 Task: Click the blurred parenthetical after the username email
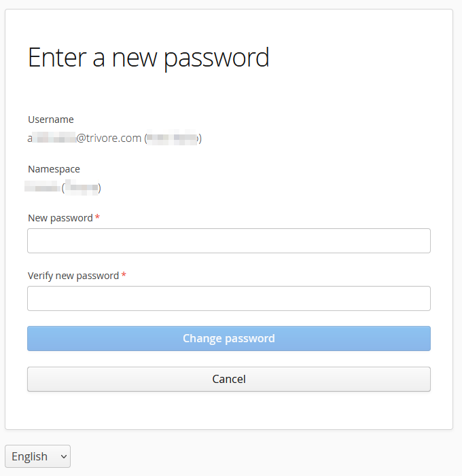[x=173, y=139]
